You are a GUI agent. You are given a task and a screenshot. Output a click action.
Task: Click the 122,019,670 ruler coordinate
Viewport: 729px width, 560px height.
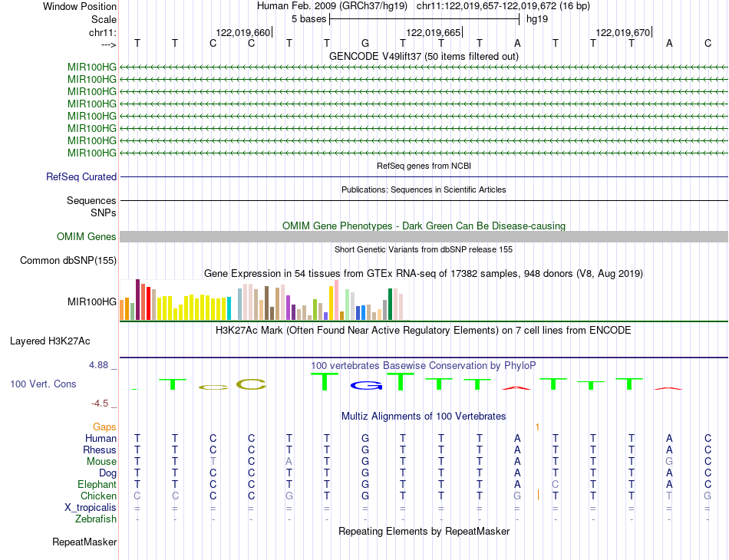click(x=623, y=32)
